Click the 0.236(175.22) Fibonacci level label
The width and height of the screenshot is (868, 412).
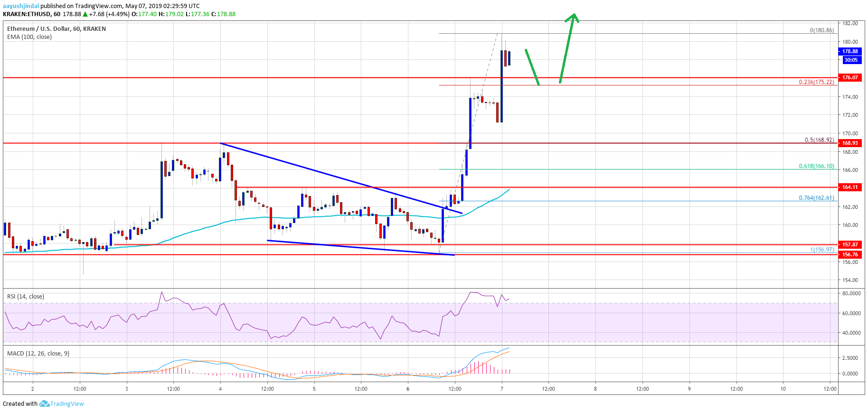point(816,82)
